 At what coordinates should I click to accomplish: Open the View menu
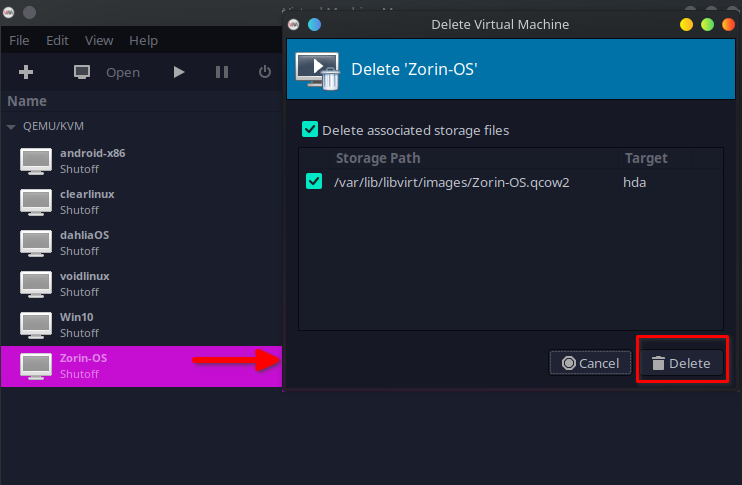[x=99, y=41]
